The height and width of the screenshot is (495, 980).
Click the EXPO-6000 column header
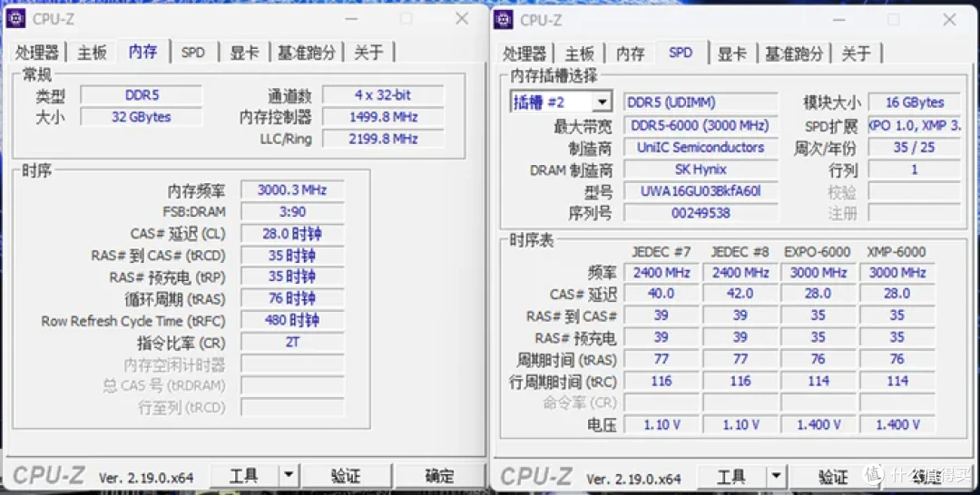[818, 252]
